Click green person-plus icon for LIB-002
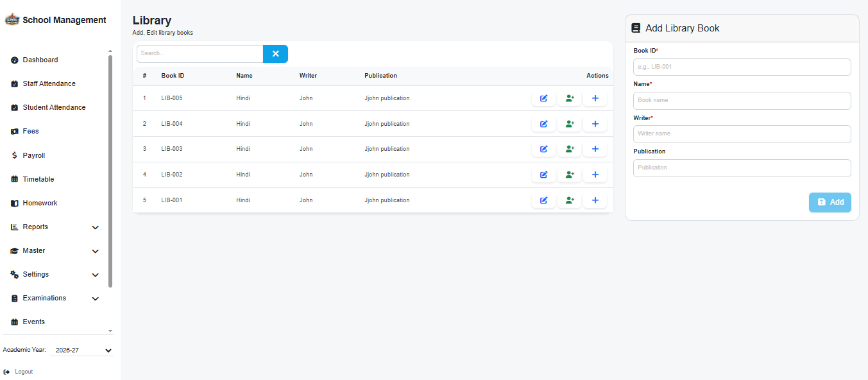 [x=569, y=175]
